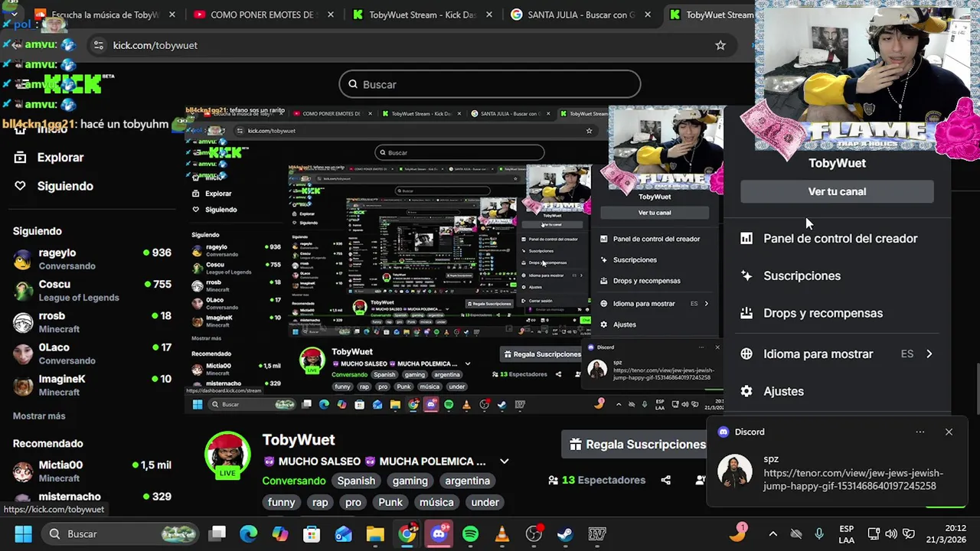Close the COMO PONER EMOTES tab

click(x=331, y=15)
